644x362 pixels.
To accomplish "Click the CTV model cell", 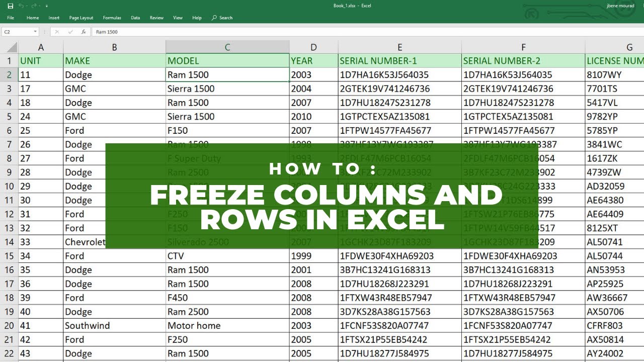I will pos(227,256).
